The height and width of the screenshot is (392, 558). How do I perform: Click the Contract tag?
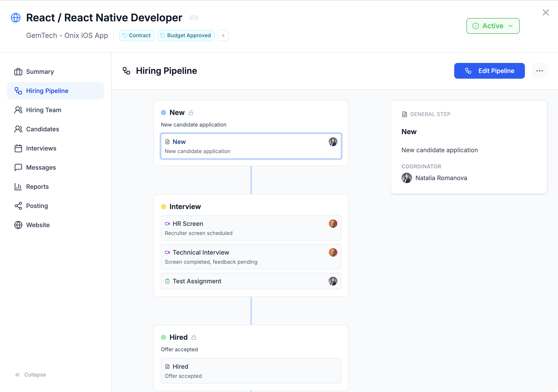tap(137, 35)
